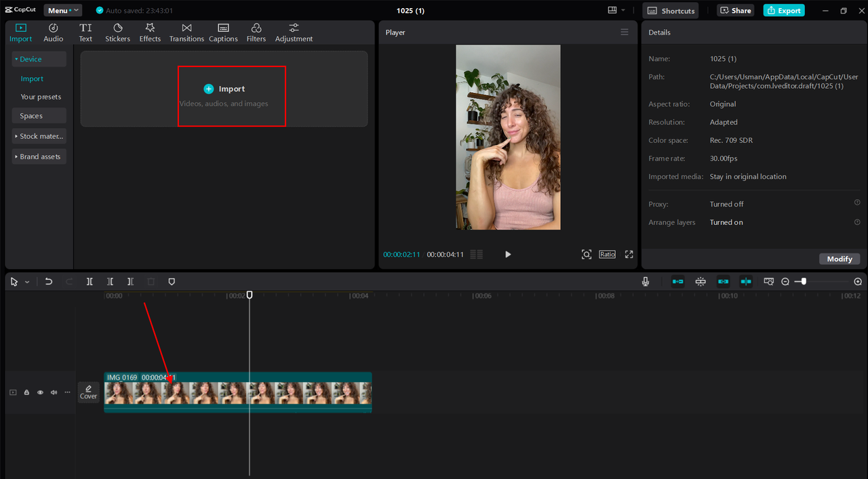Viewport: 868px width, 479px height.
Task: Switch to the Captions tab
Action: pyautogui.click(x=223, y=33)
